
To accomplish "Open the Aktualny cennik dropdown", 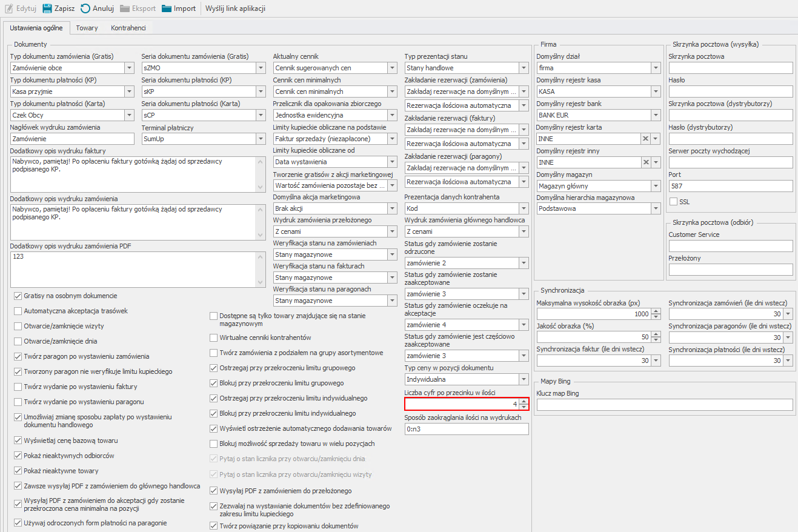I will pos(392,68).
